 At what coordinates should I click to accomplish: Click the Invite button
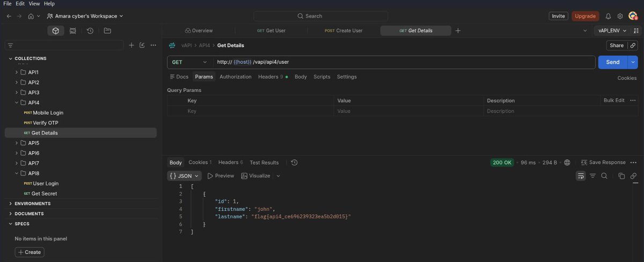(x=559, y=16)
